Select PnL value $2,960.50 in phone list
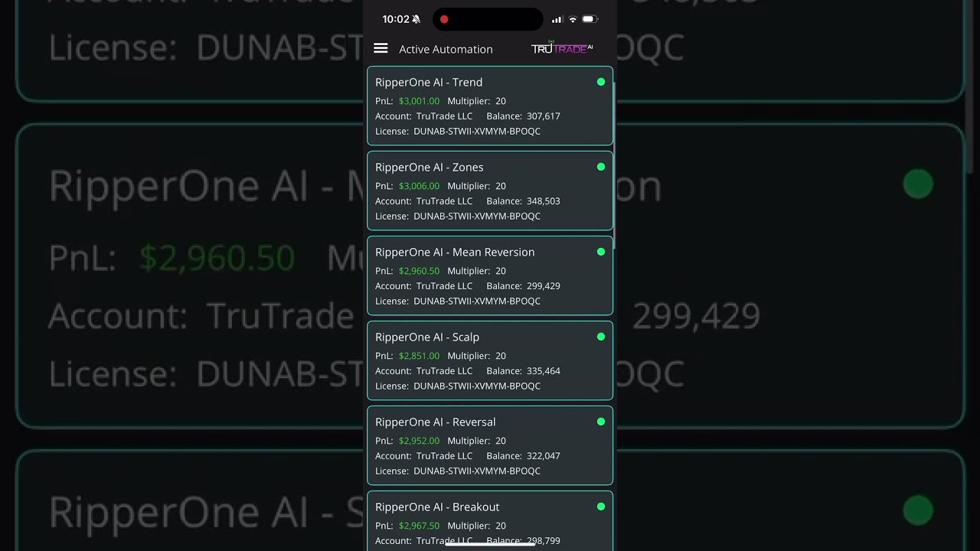 pyautogui.click(x=419, y=271)
